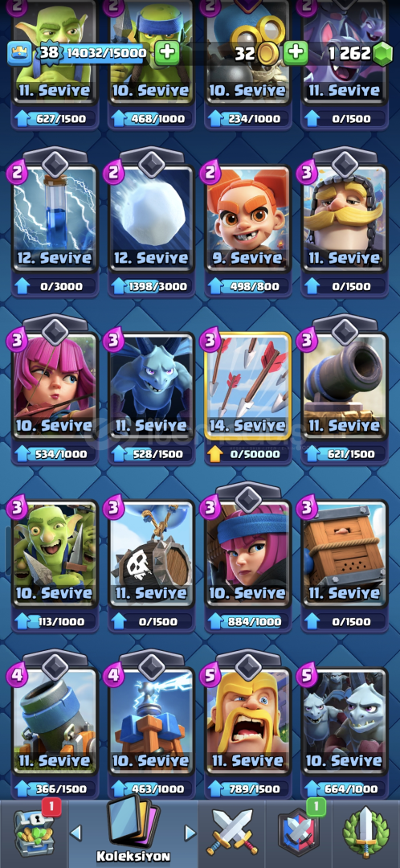Viewport: 400px width, 868px height.
Task: Select the Tesla tower card
Action: 151,719
